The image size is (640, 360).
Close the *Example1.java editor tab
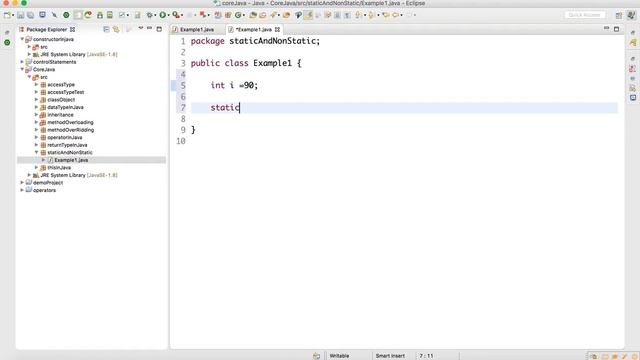278,29
